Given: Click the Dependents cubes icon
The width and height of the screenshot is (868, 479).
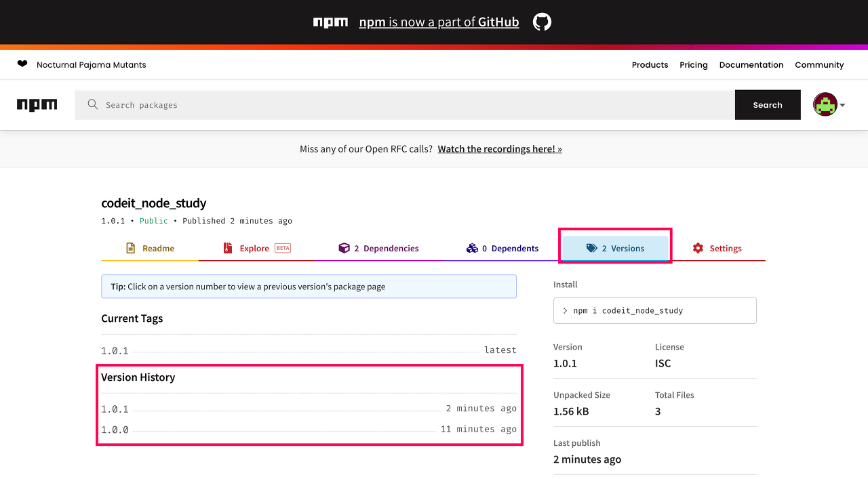Looking at the screenshot, I should tap(472, 249).
